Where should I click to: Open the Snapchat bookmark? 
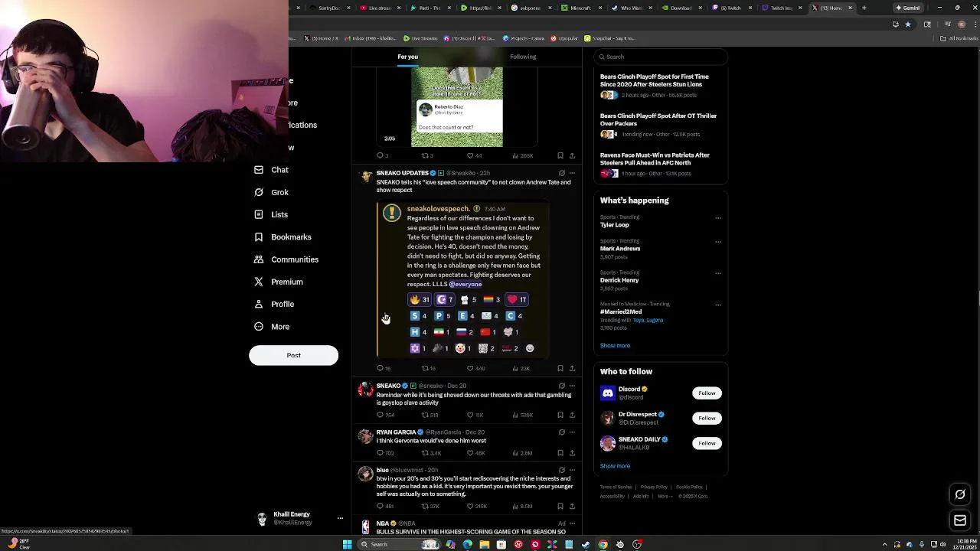coord(609,38)
